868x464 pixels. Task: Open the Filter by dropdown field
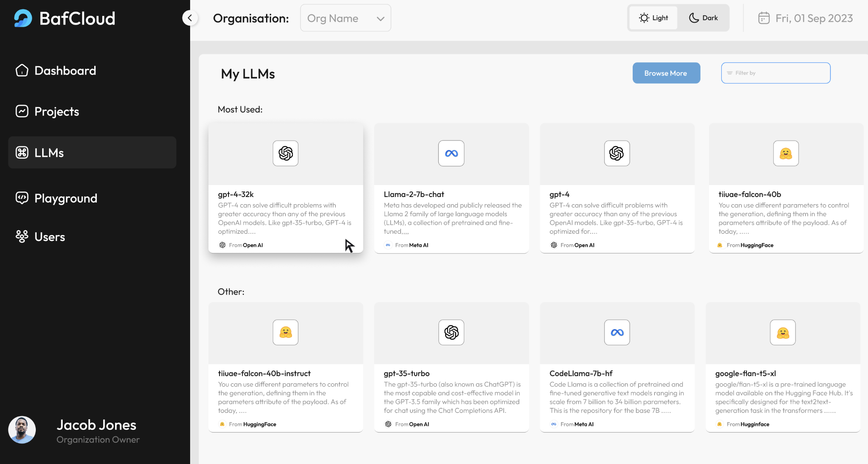click(x=775, y=73)
